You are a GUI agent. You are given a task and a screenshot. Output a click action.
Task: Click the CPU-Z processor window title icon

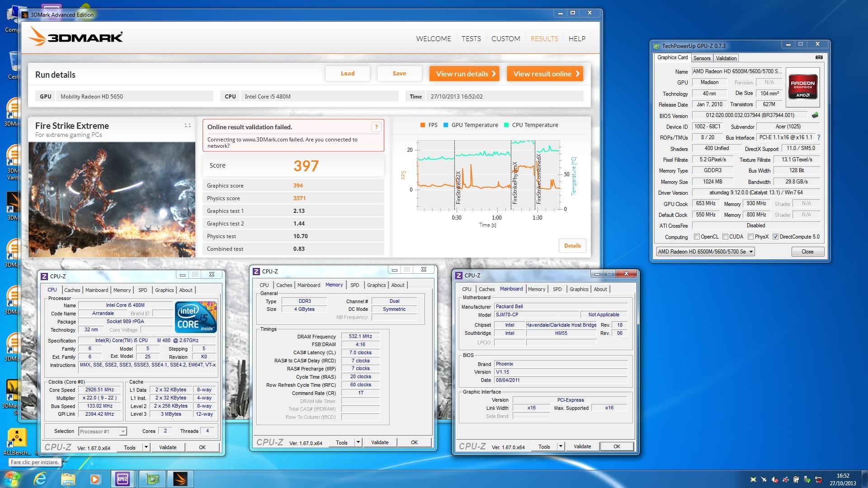click(x=44, y=276)
